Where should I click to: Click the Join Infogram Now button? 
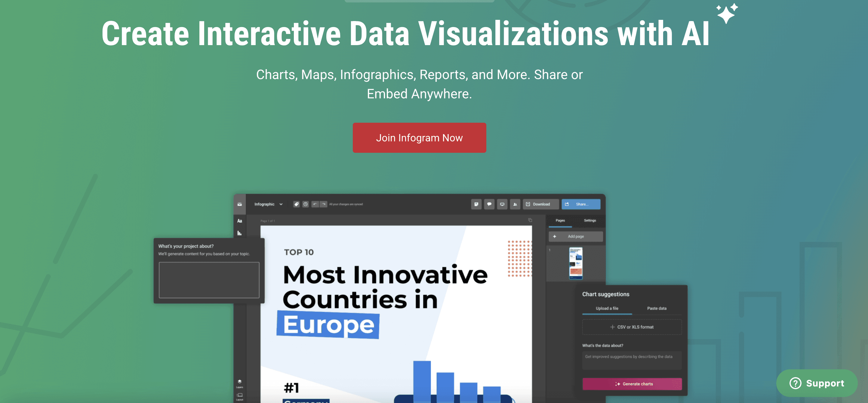pyautogui.click(x=419, y=138)
